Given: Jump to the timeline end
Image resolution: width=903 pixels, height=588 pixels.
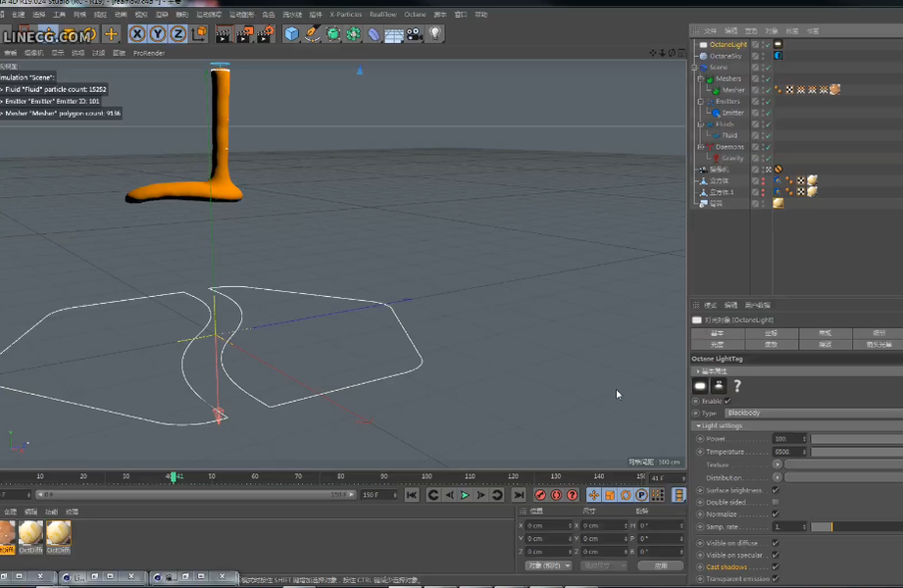Looking at the screenshot, I should click(x=519, y=495).
